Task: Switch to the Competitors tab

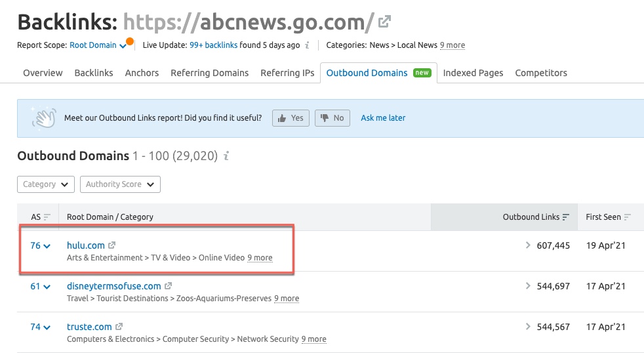Action: (x=541, y=73)
